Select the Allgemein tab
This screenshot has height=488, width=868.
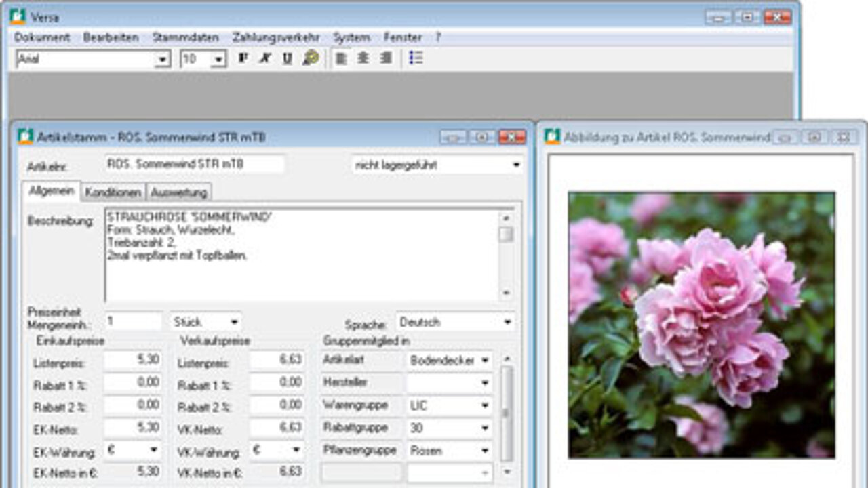pos(51,191)
